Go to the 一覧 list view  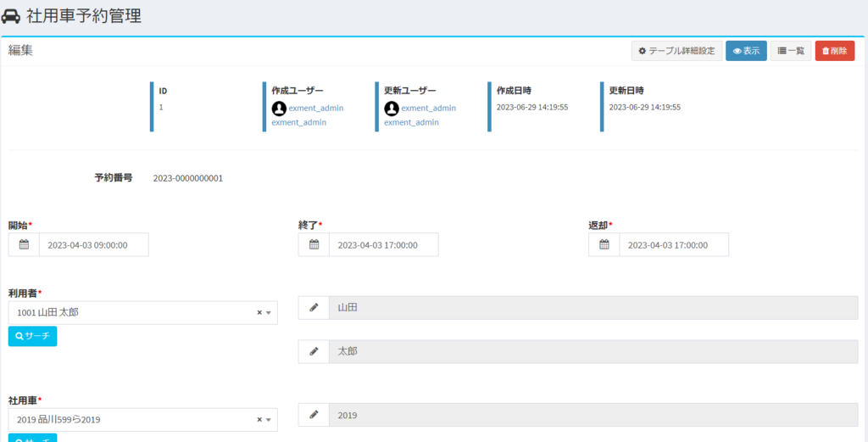point(791,51)
